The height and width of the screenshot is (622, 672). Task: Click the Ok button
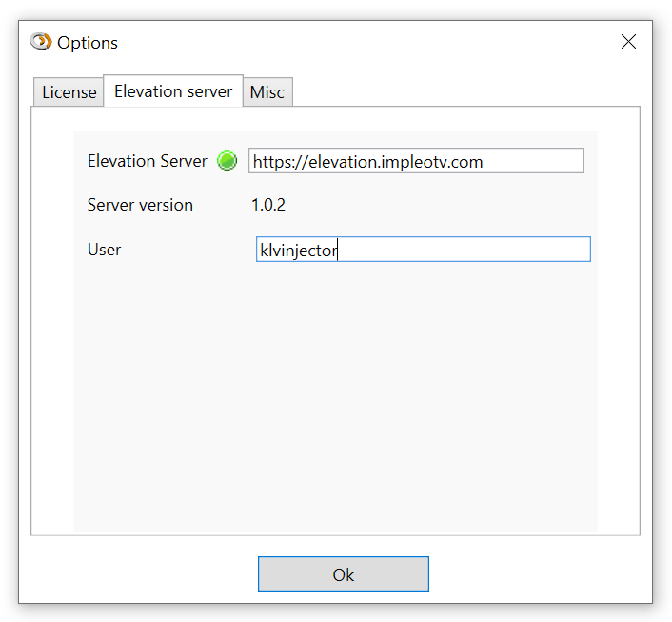click(x=344, y=574)
